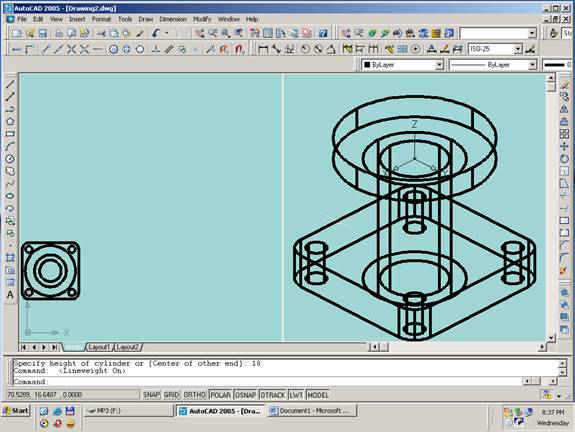
Task: Select the Arc draw tool
Action: (10, 146)
